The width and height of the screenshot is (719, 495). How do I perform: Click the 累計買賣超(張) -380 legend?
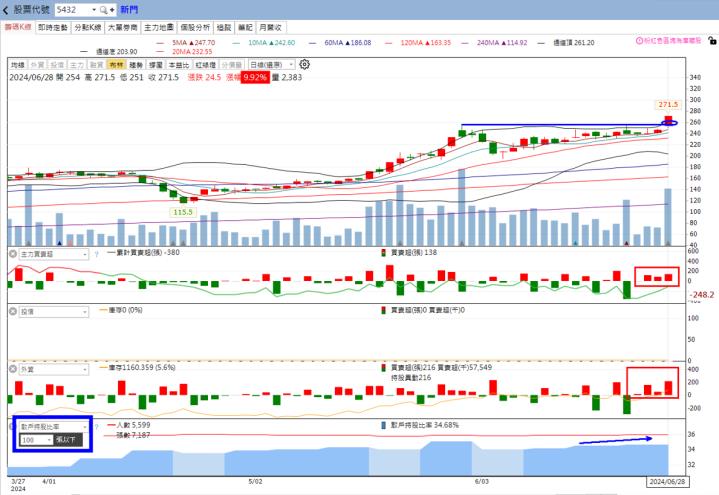(x=143, y=252)
